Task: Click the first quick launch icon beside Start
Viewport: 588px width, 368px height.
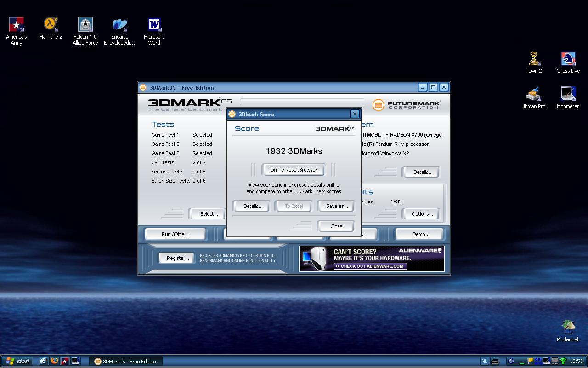Action: point(43,361)
